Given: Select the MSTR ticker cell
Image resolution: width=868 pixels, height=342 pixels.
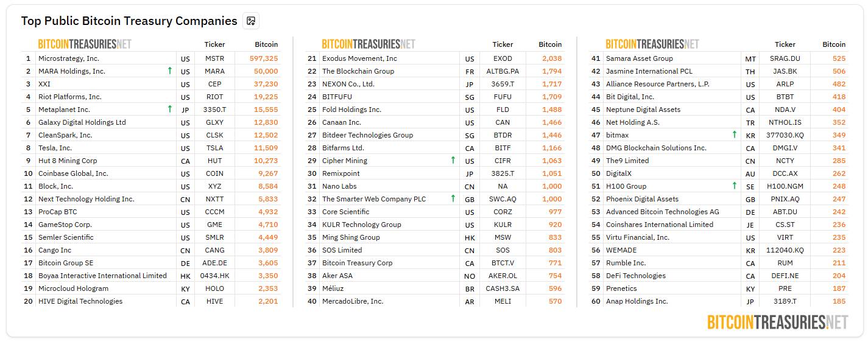Looking at the screenshot, I should coord(214,58).
